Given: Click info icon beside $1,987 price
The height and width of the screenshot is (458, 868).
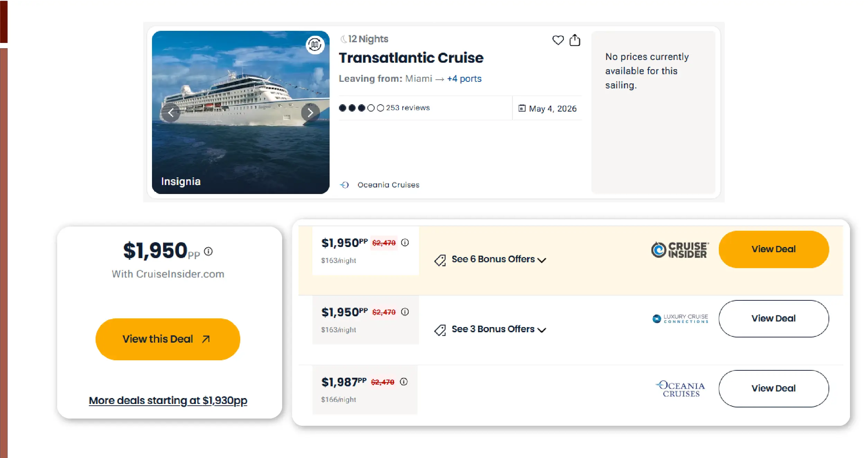Looking at the screenshot, I should click(x=404, y=382).
